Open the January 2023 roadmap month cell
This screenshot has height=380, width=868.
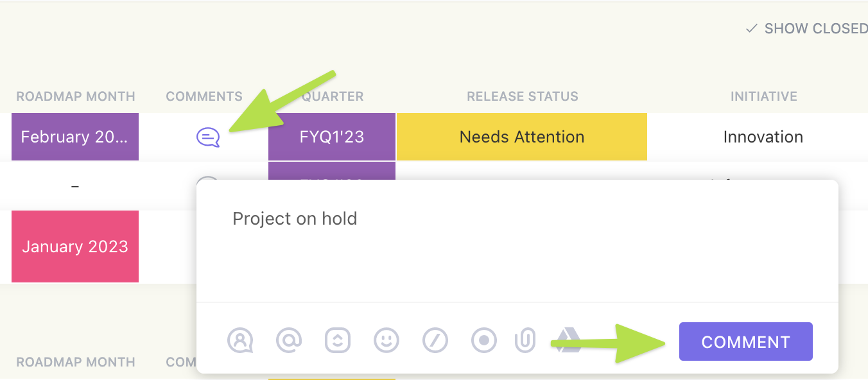(75, 246)
